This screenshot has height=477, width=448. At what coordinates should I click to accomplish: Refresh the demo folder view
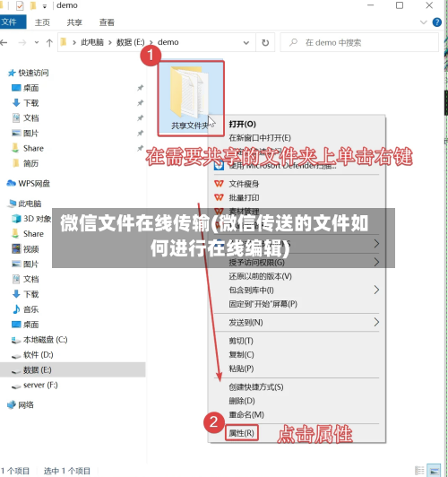(265, 43)
